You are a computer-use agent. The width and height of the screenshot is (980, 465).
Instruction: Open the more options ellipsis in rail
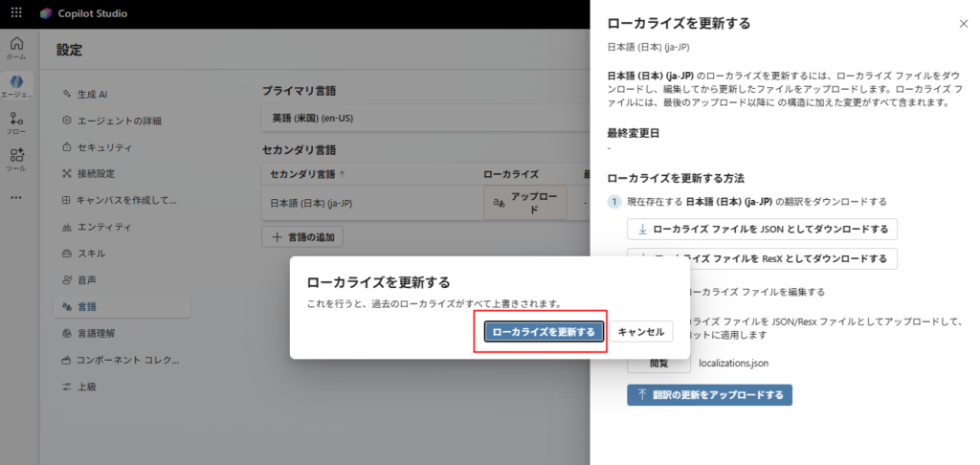coord(16,197)
